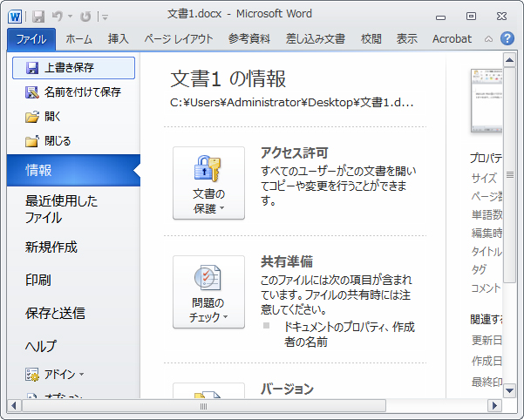
Task: Click the vertical scrollbar thumb
Action: coord(510,175)
